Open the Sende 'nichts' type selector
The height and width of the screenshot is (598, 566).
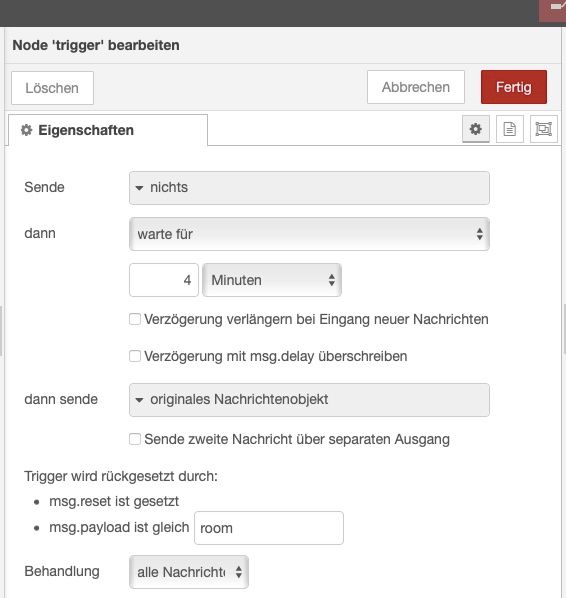(x=309, y=188)
